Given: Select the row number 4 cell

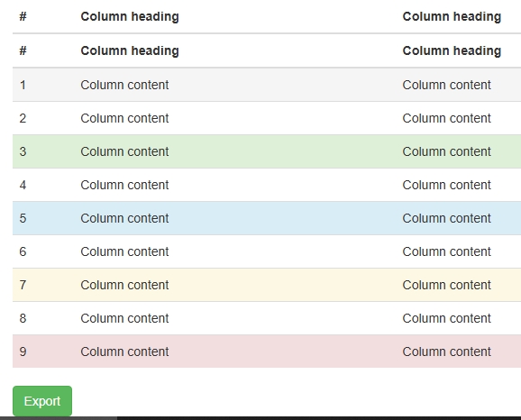Looking at the screenshot, I should 23,185.
